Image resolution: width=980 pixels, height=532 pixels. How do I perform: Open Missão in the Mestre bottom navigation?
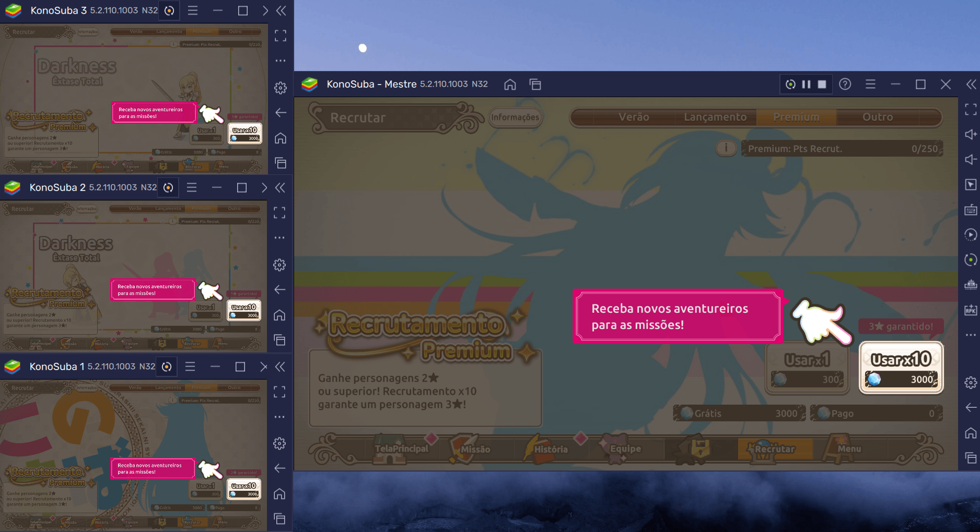[475, 449]
